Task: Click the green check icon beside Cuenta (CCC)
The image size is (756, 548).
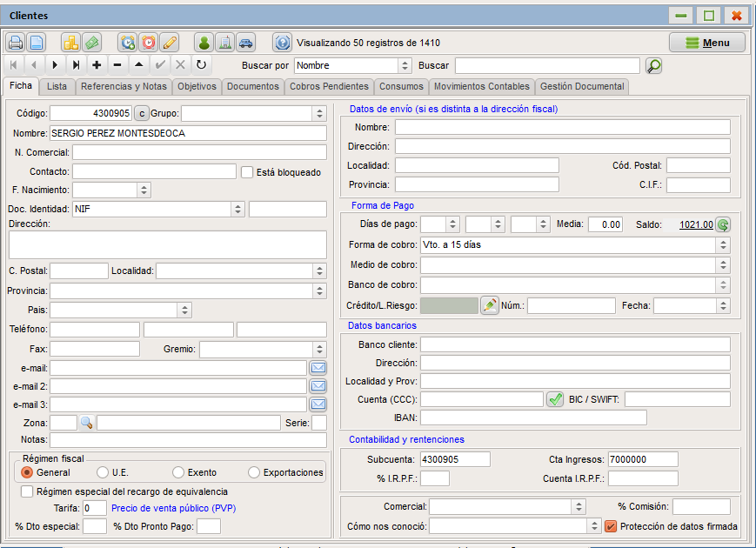Action: (x=555, y=399)
